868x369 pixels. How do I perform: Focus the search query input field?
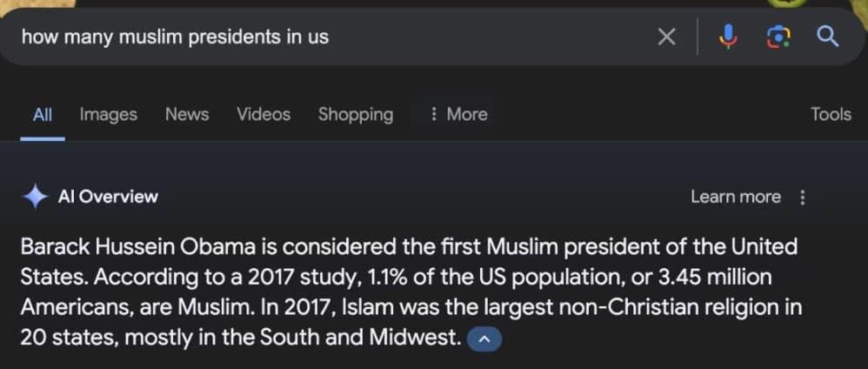331,37
